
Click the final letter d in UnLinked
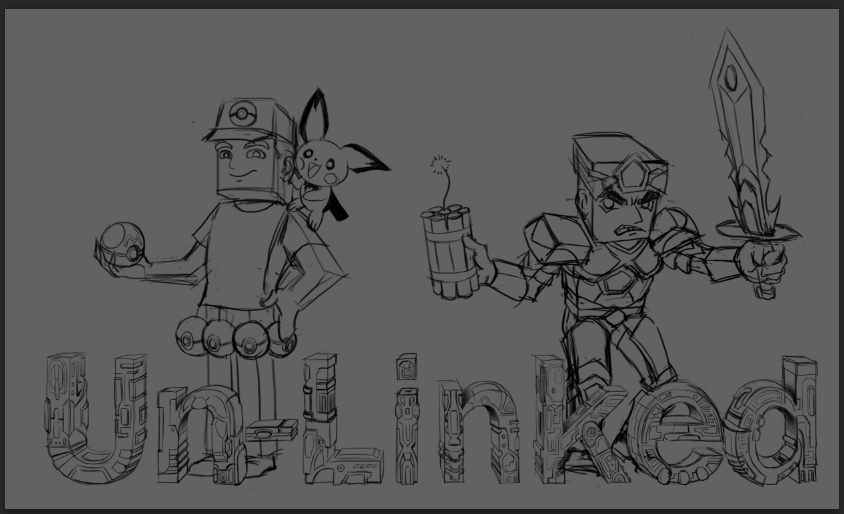click(771, 421)
